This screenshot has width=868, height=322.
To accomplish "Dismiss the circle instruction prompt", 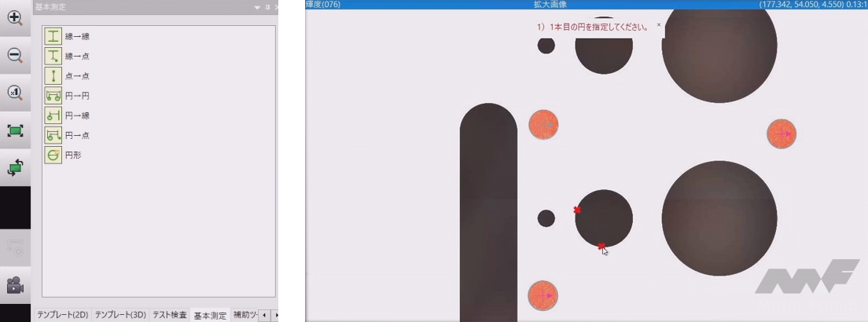I will 659,25.
